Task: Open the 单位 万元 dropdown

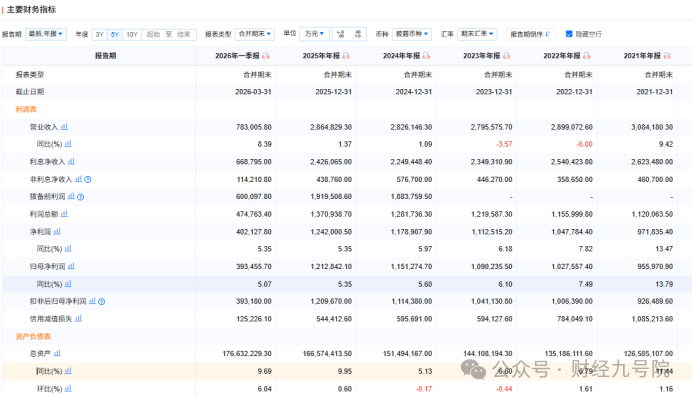Action: (314, 34)
